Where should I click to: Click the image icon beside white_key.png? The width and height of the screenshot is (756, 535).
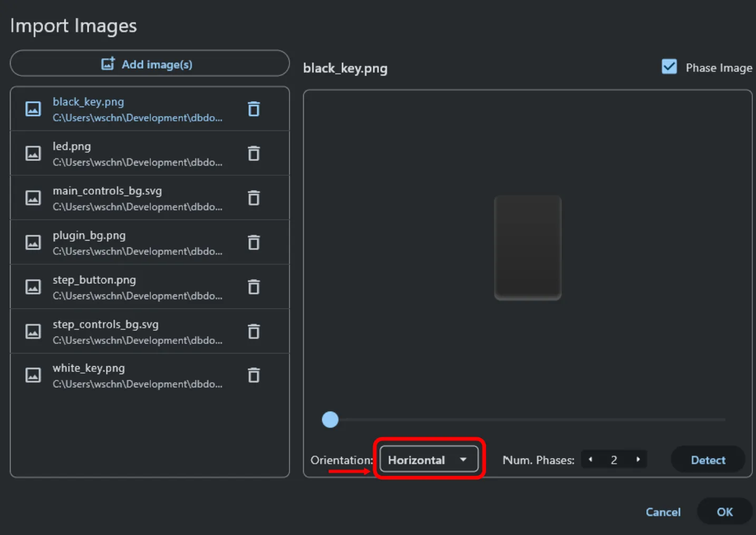[x=33, y=375]
